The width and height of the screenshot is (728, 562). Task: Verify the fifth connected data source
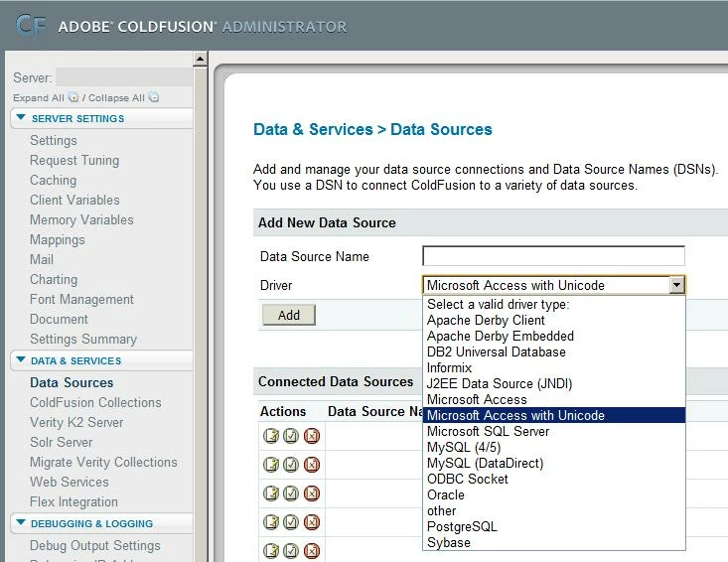[x=291, y=551]
